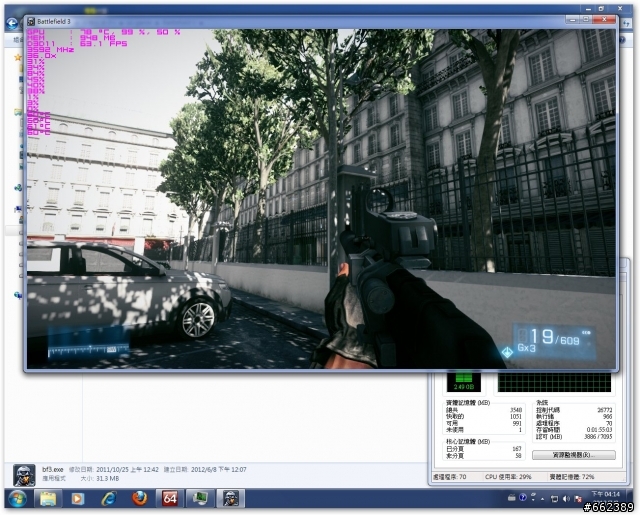This screenshot has width=640, height=515.
Task: Click physical memory 72% status bar entry
Action: [x=572, y=477]
